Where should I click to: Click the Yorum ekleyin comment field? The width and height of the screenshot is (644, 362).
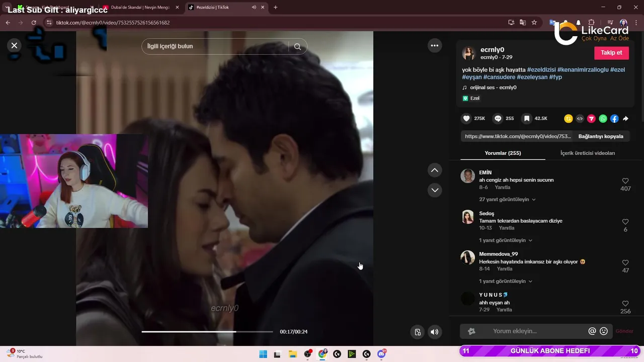[x=536, y=331]
